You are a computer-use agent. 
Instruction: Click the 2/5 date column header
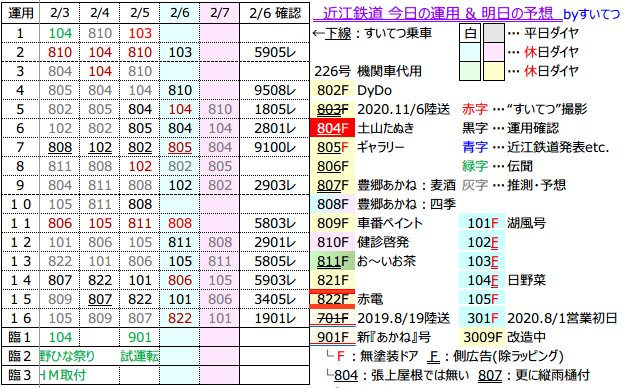click(140, 13)
